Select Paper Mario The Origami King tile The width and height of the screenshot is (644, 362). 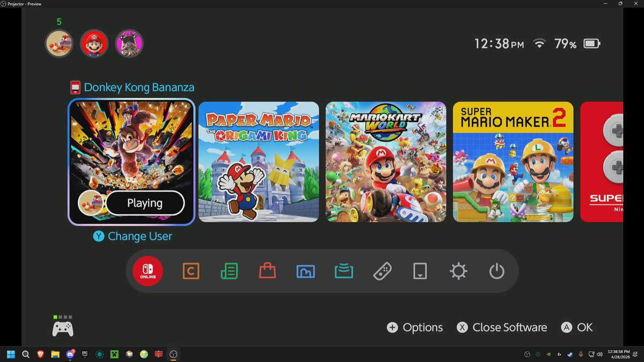click(x=259, y=162)
